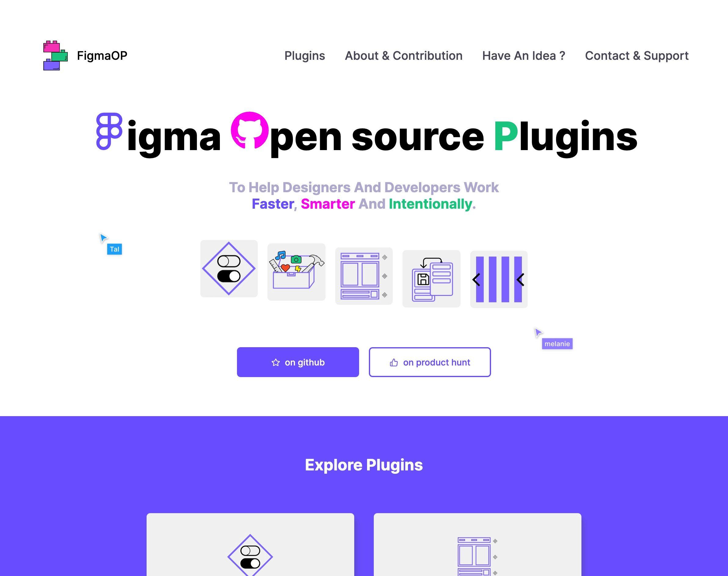728x576 pixels.
Task: Click 'Tal' collaborator cursor label
Action: [x=114, y=249]
